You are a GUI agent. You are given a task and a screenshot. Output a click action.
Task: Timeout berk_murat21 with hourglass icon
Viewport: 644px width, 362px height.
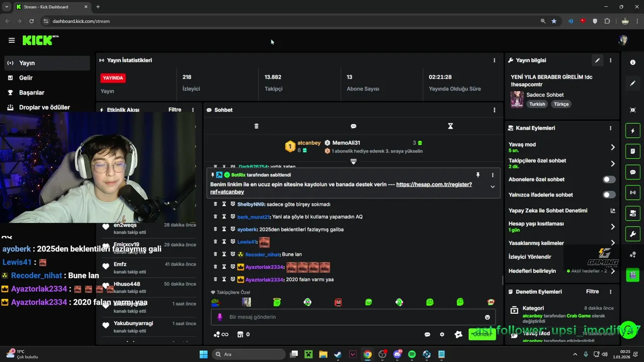pyautogui.click(x=224, y=217)
